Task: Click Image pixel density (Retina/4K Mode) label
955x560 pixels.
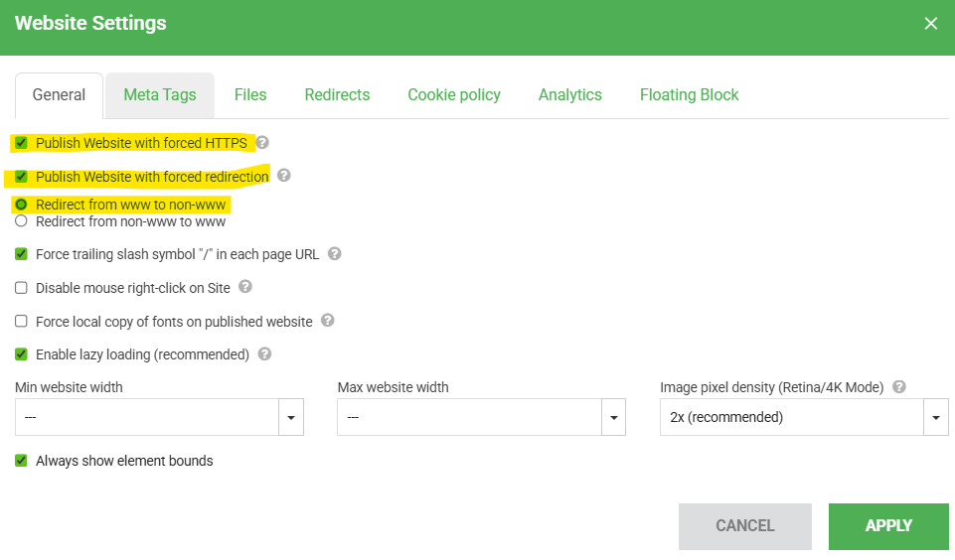Action: [772, 387]
